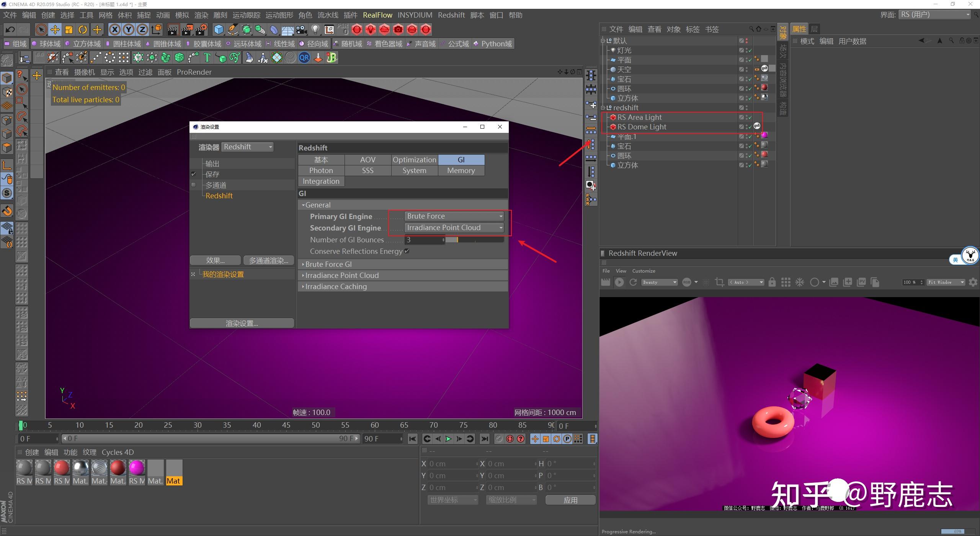Select the Scale tool in top toolbar
Viewport: 980px width, 536px height.
pos(69,29)
